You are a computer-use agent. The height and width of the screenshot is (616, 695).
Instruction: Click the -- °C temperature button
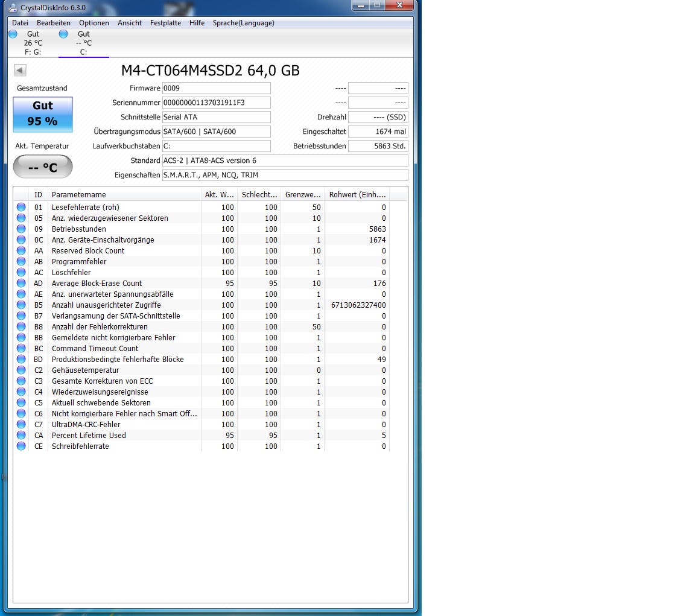pos(43,167)
